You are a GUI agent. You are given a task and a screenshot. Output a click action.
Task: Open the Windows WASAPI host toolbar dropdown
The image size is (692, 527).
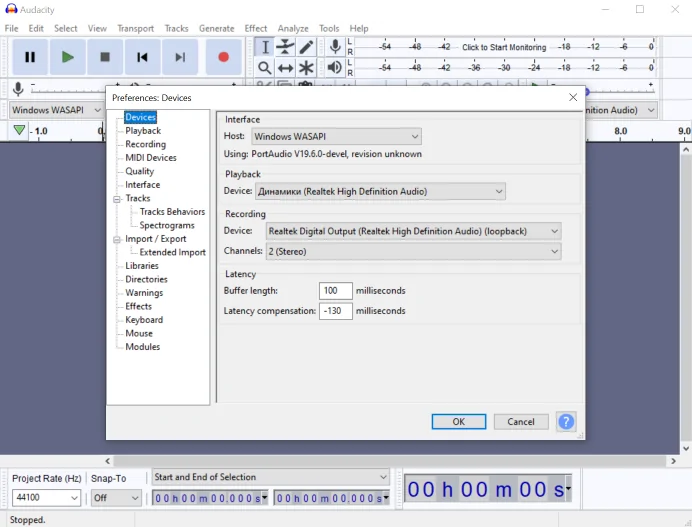56,110
